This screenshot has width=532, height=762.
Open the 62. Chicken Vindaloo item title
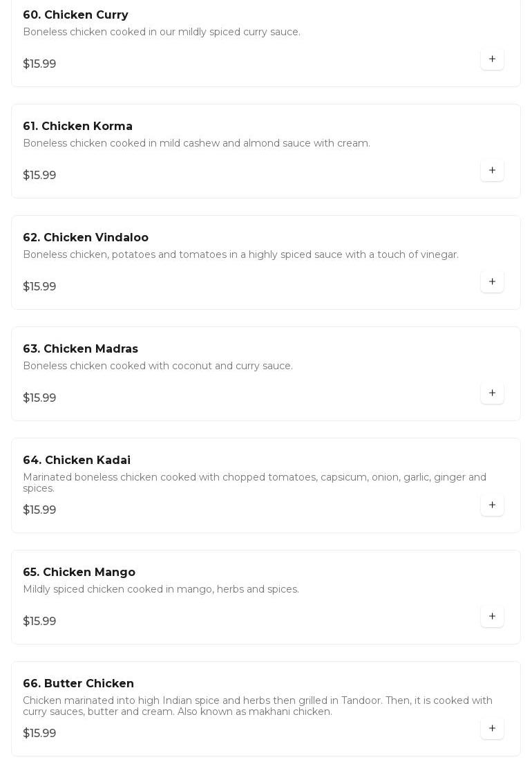tap(86, 238)
